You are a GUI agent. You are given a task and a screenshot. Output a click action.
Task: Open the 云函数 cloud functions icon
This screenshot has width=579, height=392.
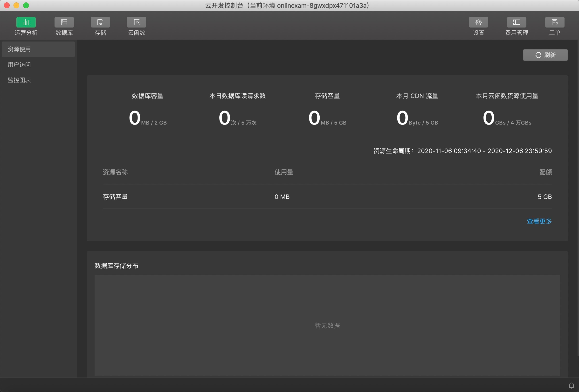click(136, 22)
